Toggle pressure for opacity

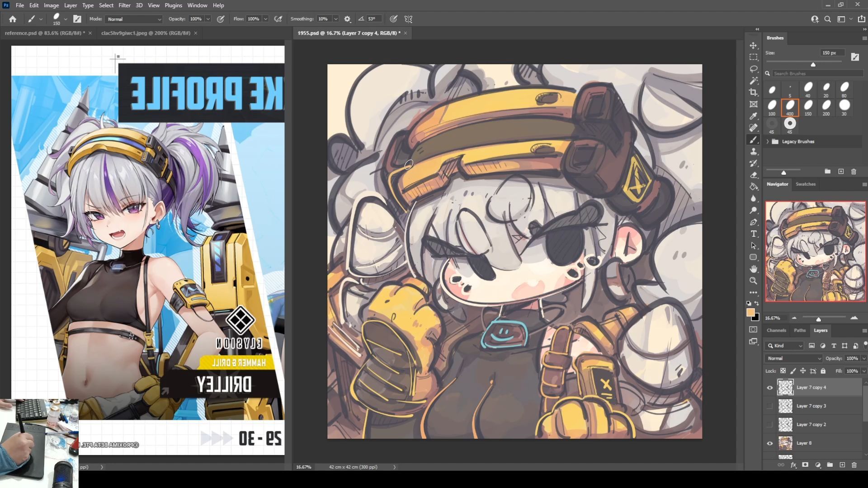click(x=221, y=19)
